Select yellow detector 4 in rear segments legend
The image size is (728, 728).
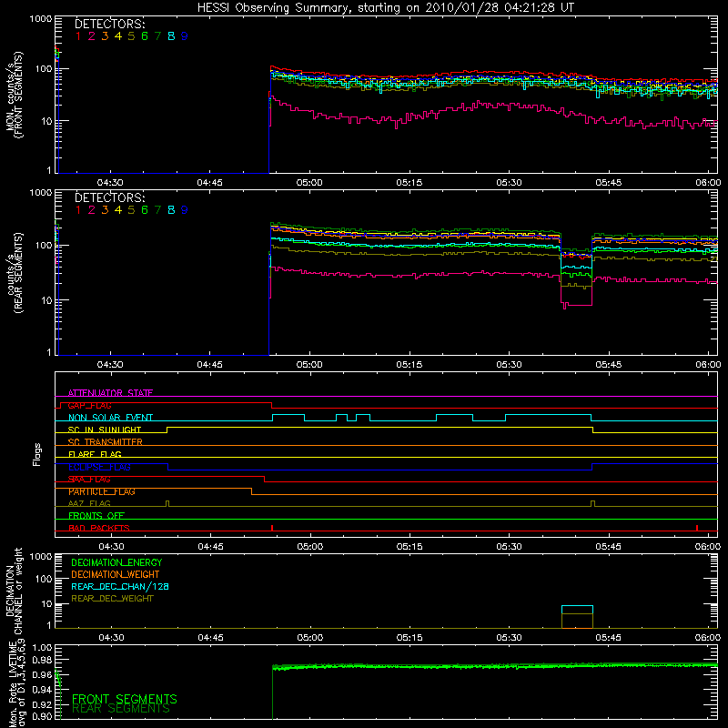tap(118, 210)
